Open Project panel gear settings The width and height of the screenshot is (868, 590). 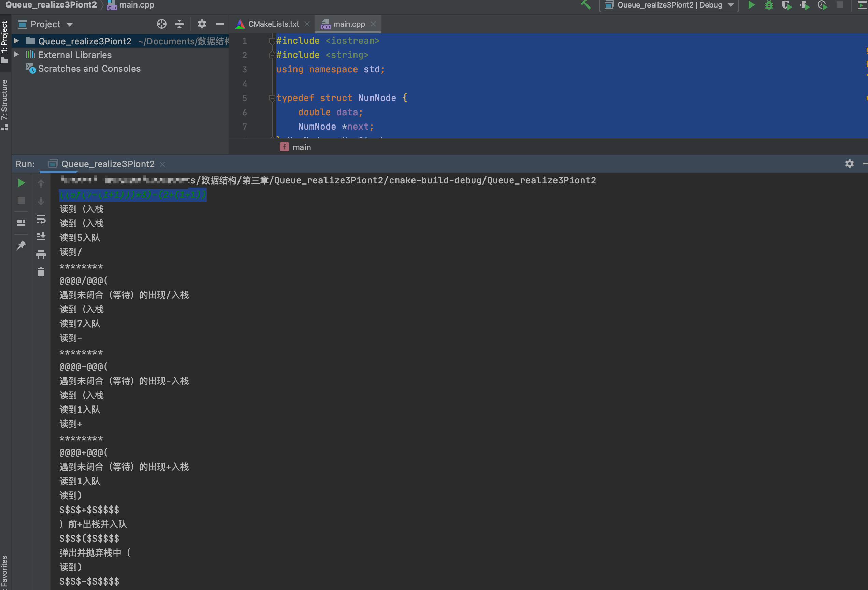click(202, 24)
